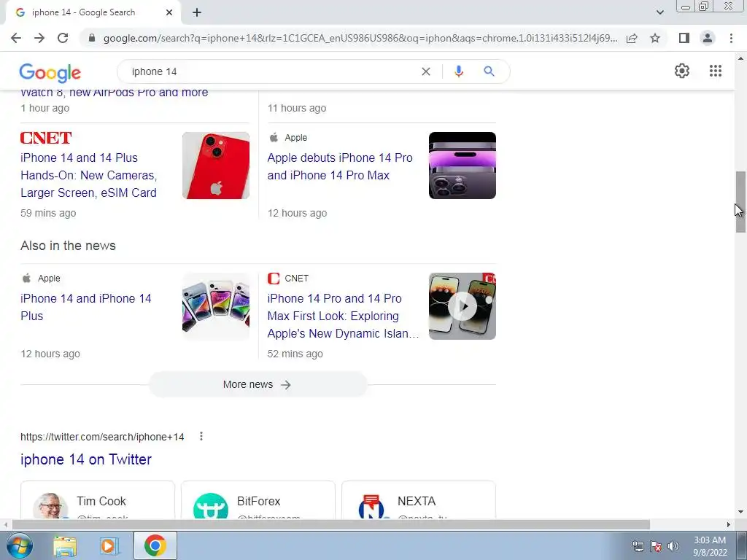Click the scroll right arrow
Screen dimensions: 747x560
(729, 524)
